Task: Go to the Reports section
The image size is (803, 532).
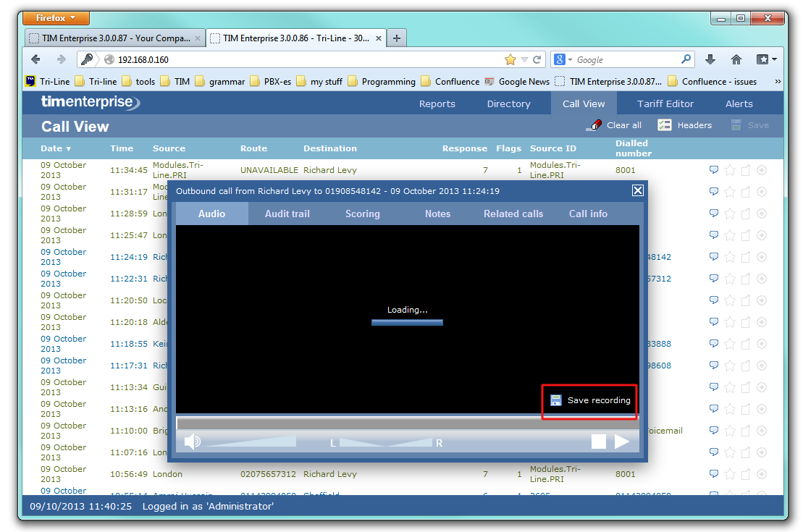Action: (x=437, y=104)
